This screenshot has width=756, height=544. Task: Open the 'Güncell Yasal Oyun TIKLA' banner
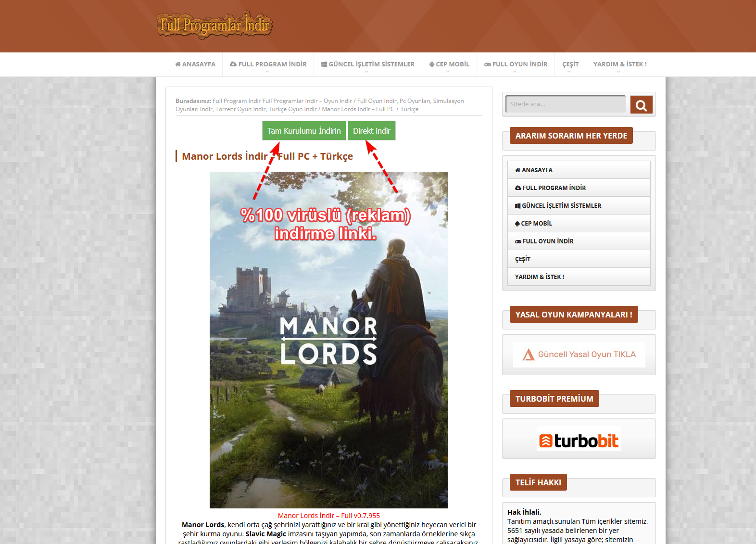(579, 354)
